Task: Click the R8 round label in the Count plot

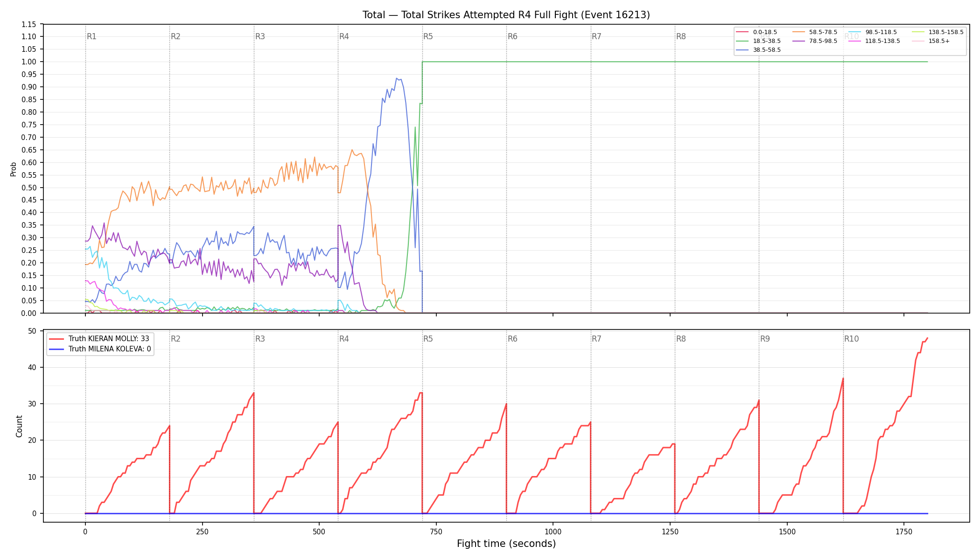Action: [681, 339]
